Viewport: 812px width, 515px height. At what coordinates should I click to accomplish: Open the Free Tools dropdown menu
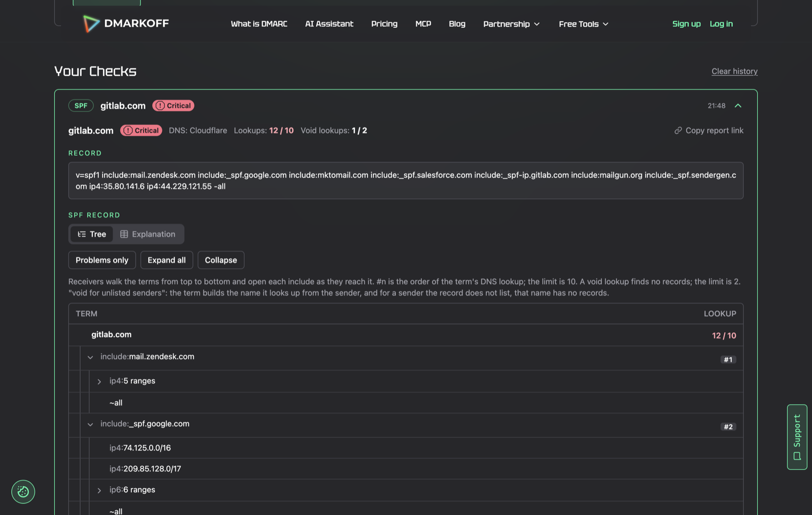tap(584, 24)
